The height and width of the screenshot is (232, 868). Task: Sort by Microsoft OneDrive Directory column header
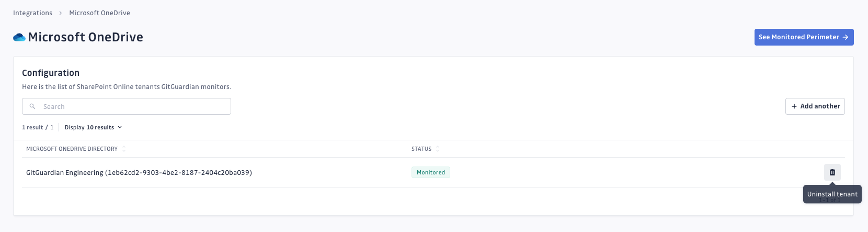pyautogui.click(x=72, y=149)
